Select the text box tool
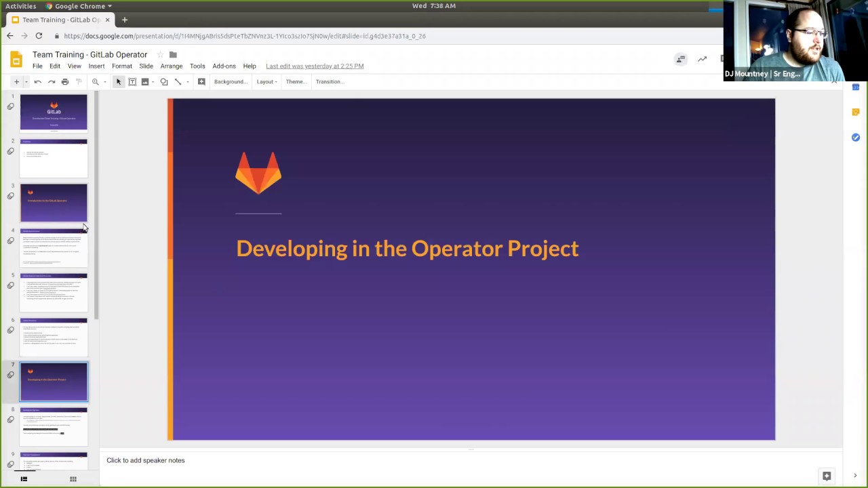The height and width of the screenshot is (488, 868). click(132, 81)
